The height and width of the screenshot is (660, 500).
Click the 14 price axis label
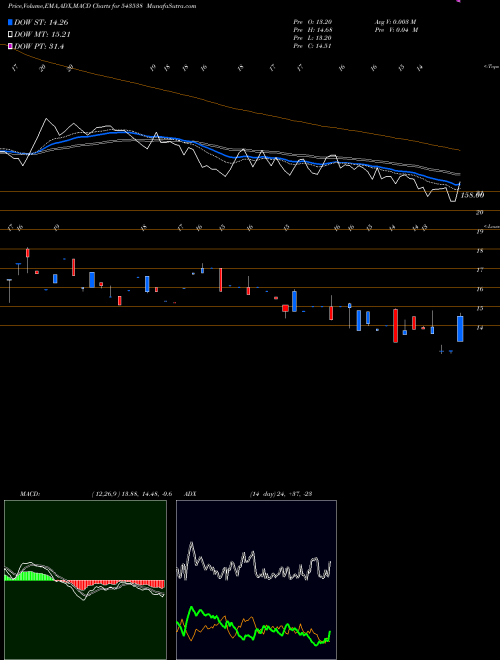[479, 327]
